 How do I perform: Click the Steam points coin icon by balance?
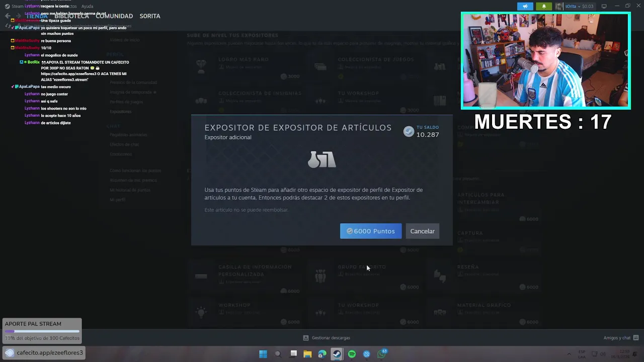[409, 132]
